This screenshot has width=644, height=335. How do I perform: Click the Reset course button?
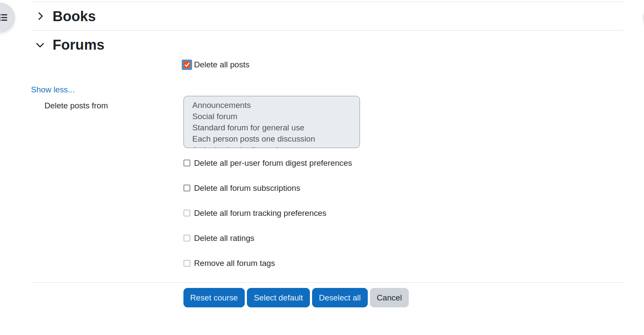pos(214,298)
